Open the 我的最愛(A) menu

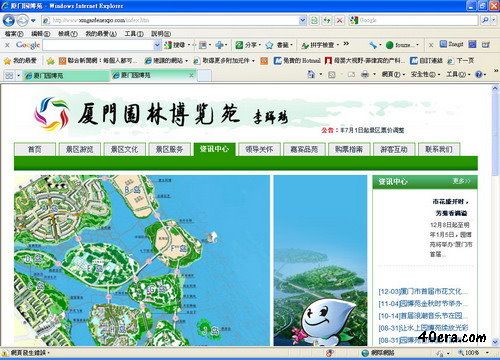pyautogui.click(x=101, y=34)
